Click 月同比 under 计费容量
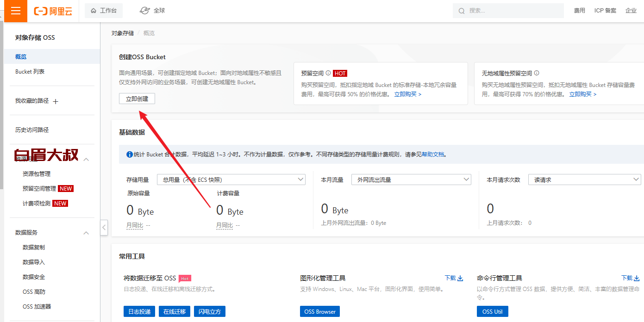Viewport: 644px width, 322px height. 225,225
